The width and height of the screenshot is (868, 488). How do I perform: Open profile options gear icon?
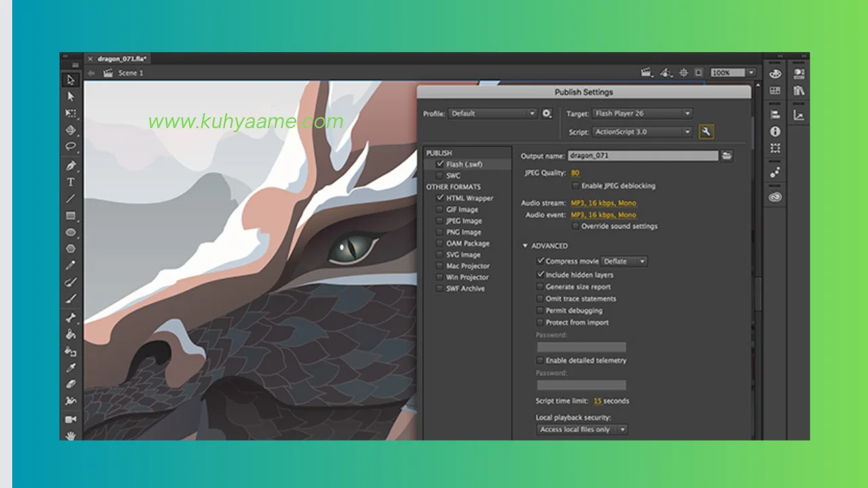point(547,114)
